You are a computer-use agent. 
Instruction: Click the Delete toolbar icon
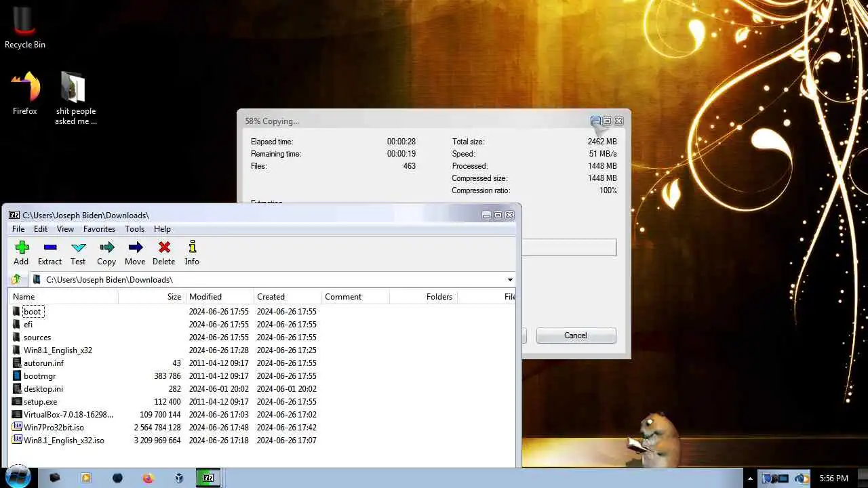[163, 247]
